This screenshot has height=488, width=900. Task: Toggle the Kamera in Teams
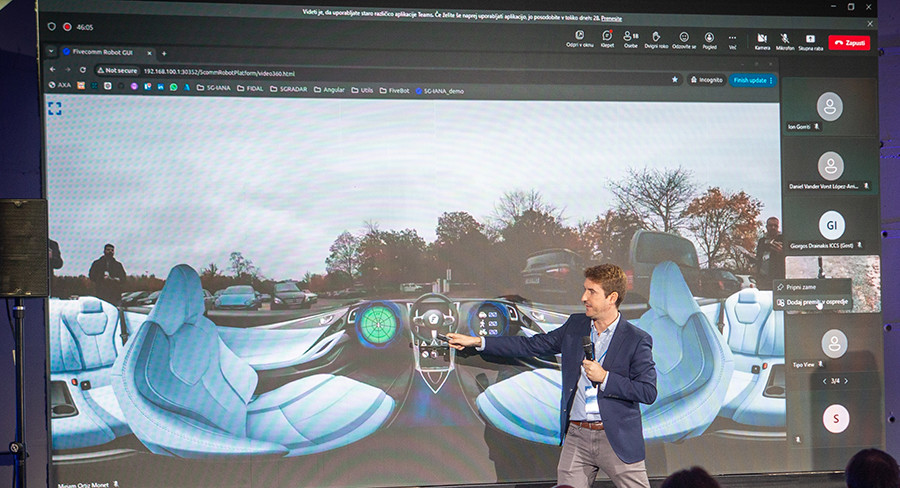coord(762,41)
